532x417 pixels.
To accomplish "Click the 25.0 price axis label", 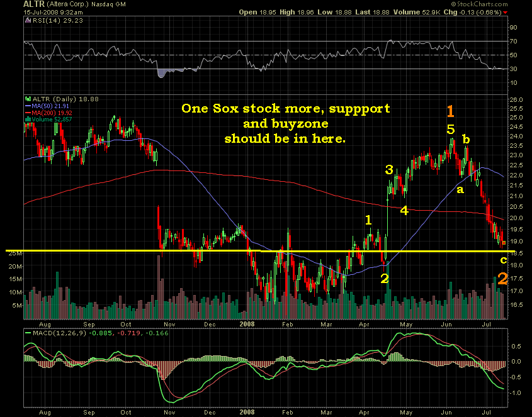I will coord(516,118).
